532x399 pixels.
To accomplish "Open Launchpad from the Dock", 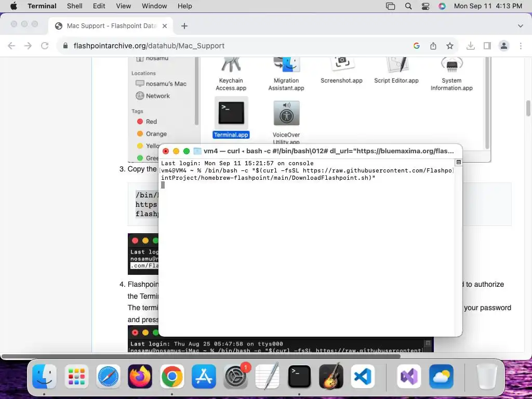I will point(76,376).
